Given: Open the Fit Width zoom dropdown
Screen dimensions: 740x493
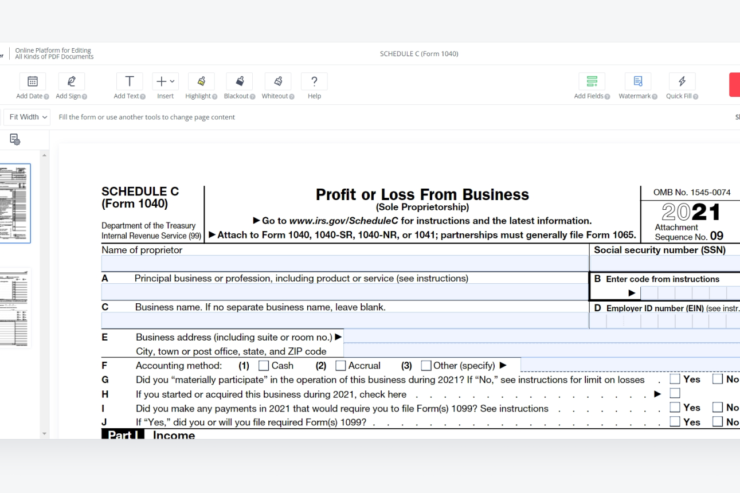Looking at the screenshot, I should 28,117.
